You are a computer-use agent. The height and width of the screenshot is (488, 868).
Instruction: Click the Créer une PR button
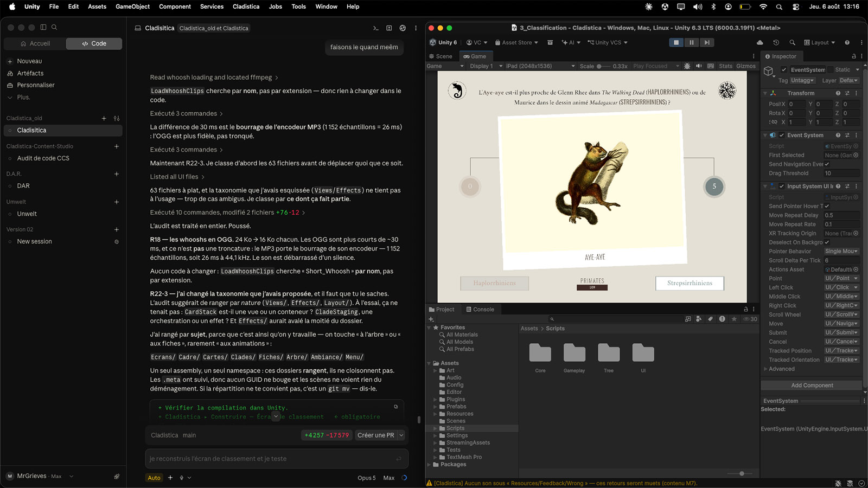point(375,435)
